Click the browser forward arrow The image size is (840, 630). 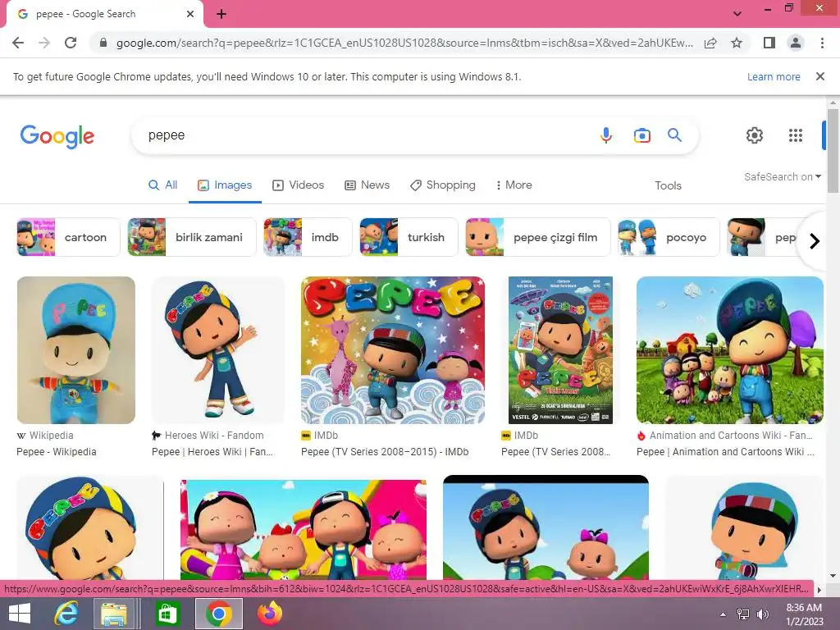[x=44, y=43]
